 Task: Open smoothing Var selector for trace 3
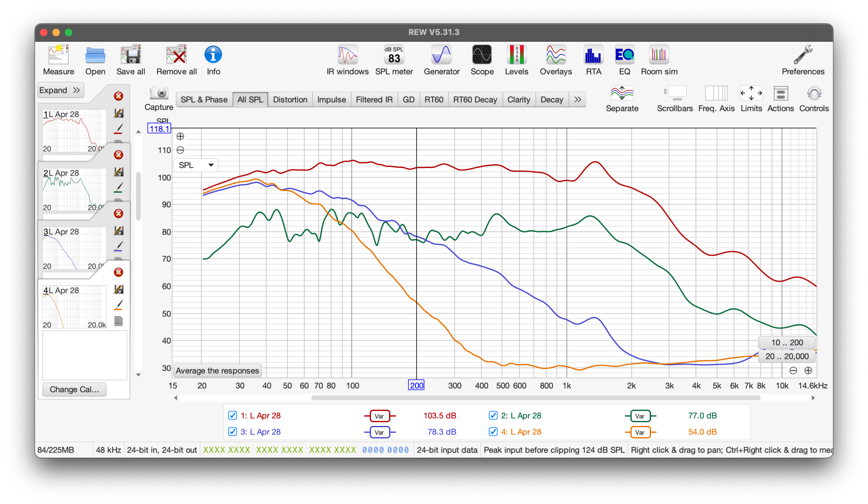coord(379,432)
